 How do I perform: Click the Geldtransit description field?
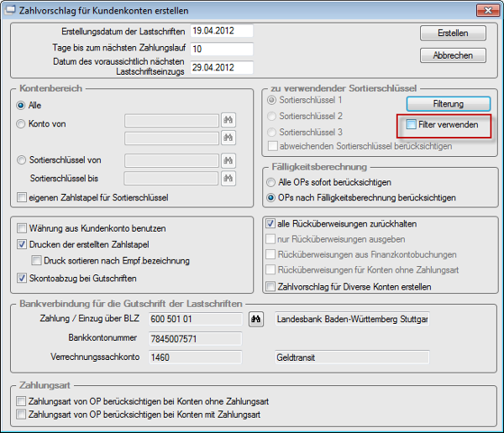click(352, 357)
